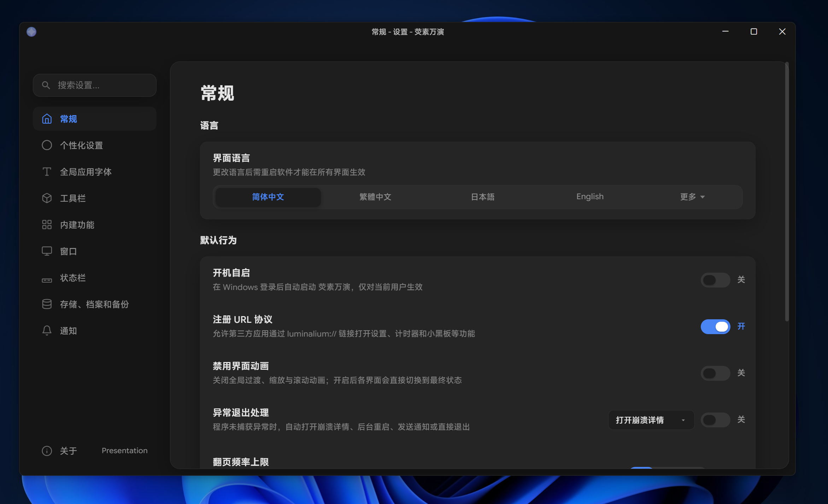
Task: Click the info icon beside 关于
Action: tap(47, 451)
